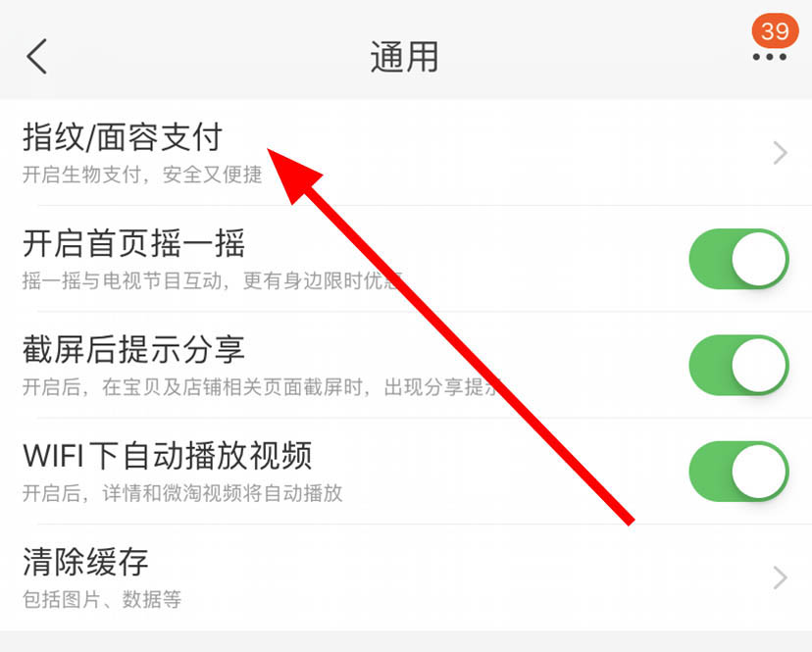Turn off 截屏后提示分享 switch

[x=739, y=365]
